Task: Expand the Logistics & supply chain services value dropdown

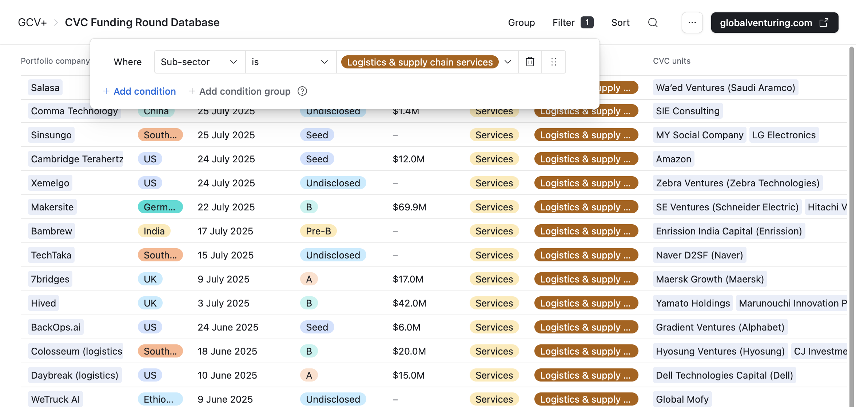Action: pos(508,62)
